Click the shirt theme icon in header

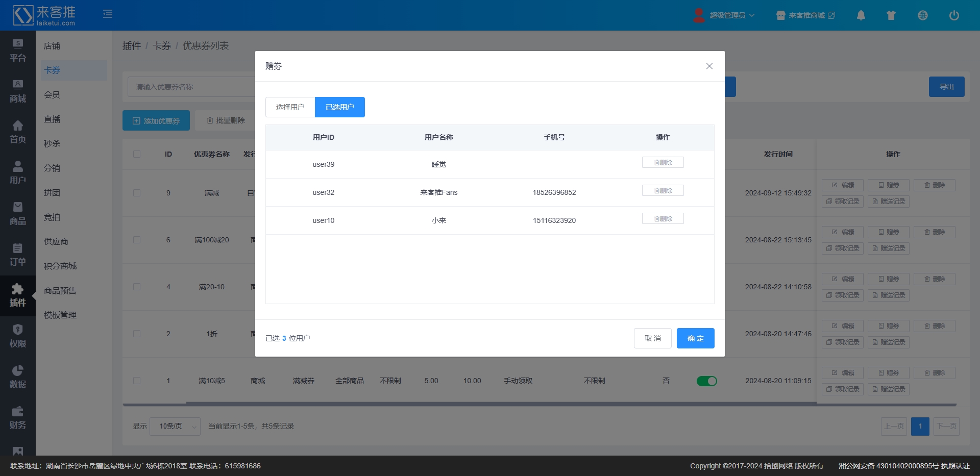click(x=891, y=15)
